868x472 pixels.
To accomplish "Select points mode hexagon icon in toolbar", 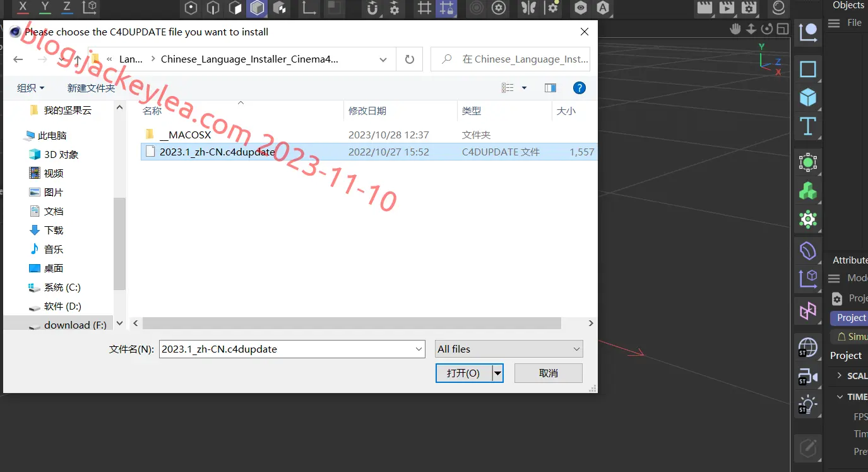I will tap(191, 8).
